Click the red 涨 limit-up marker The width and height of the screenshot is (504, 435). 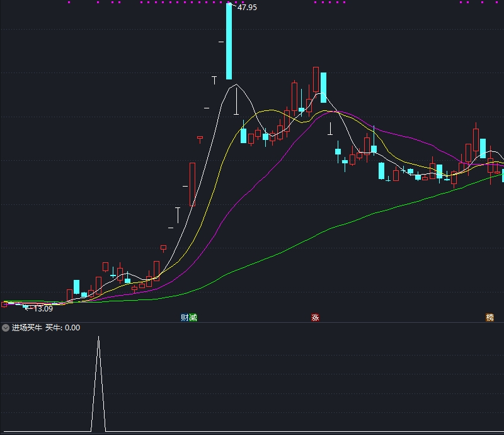(x=315, y=318)
